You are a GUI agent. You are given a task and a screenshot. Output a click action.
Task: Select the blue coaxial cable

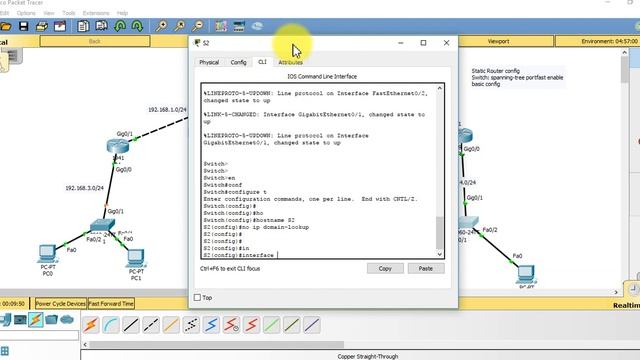coord(211,325)
